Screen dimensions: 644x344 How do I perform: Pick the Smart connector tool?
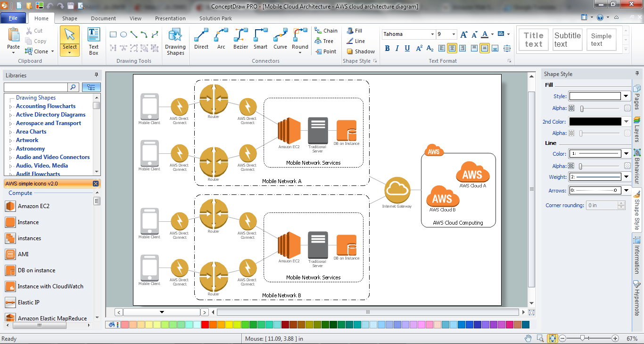click(x=260, y=39)
